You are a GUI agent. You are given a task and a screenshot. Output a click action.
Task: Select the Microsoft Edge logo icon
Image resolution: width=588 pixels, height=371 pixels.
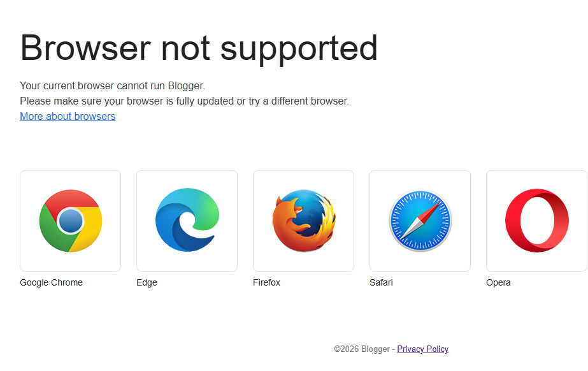pos(187,220)
